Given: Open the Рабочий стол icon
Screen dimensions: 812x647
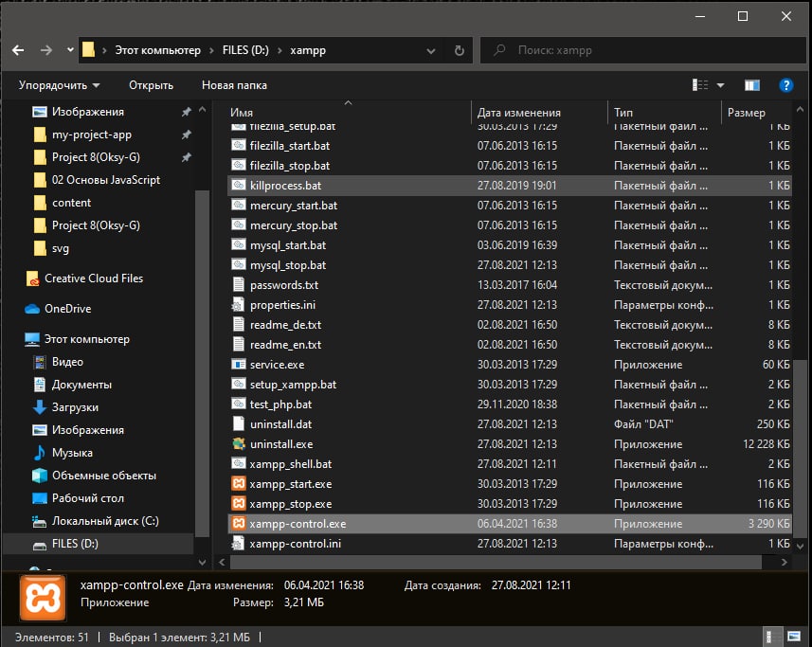Looking at the screenshot, I should tap(40, 498).
